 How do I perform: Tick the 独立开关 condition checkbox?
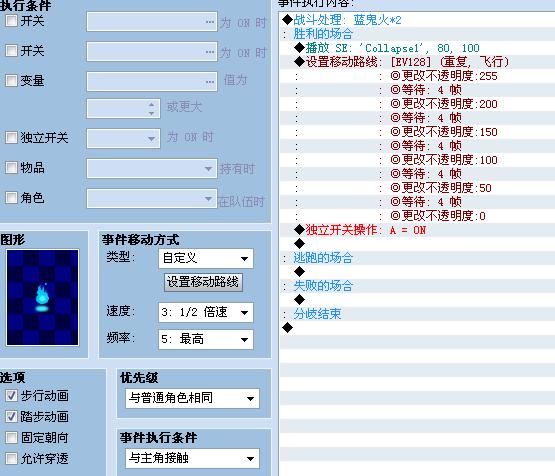11,137
